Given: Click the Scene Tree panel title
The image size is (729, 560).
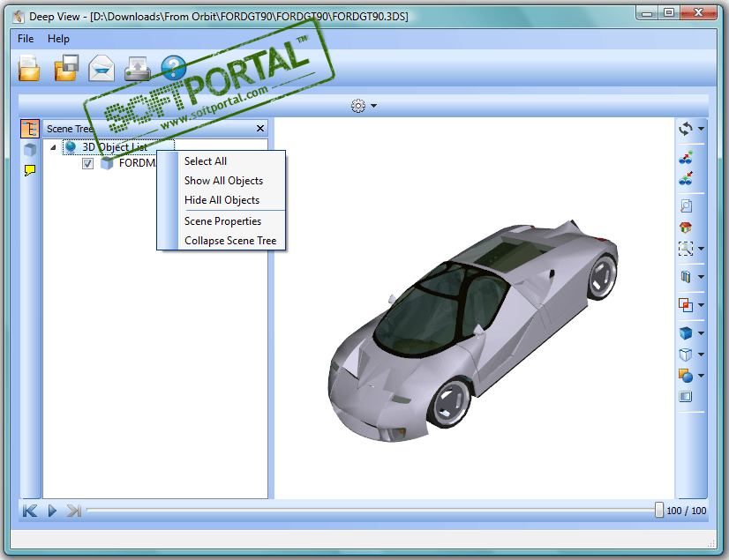Looking at the screenshot, I should [x=71, y=129].
